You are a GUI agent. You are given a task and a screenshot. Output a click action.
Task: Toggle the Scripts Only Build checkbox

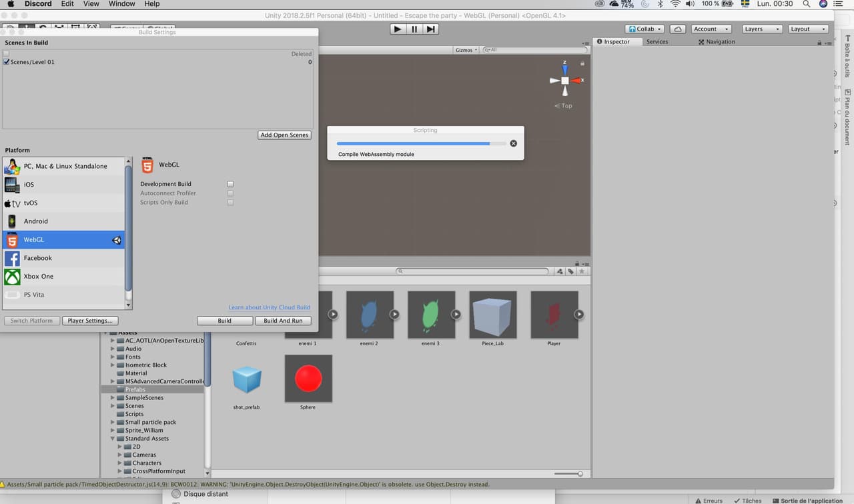point(230,203)
